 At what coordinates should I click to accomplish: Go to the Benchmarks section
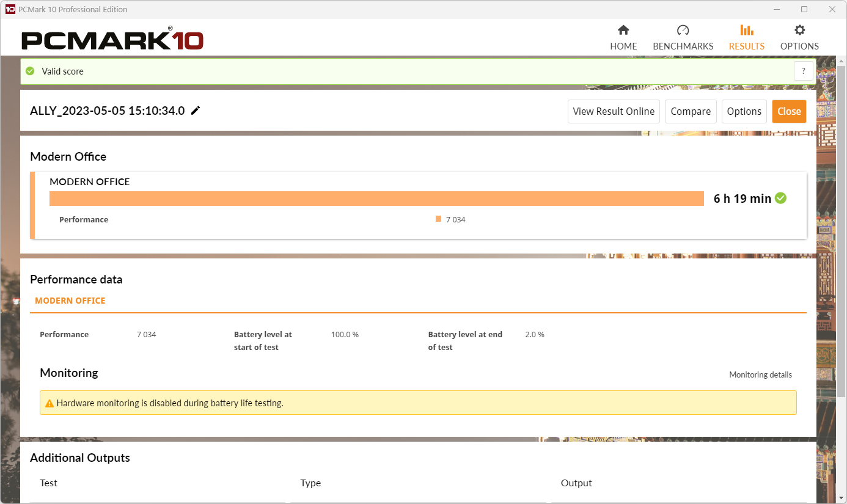click(683, 38)
